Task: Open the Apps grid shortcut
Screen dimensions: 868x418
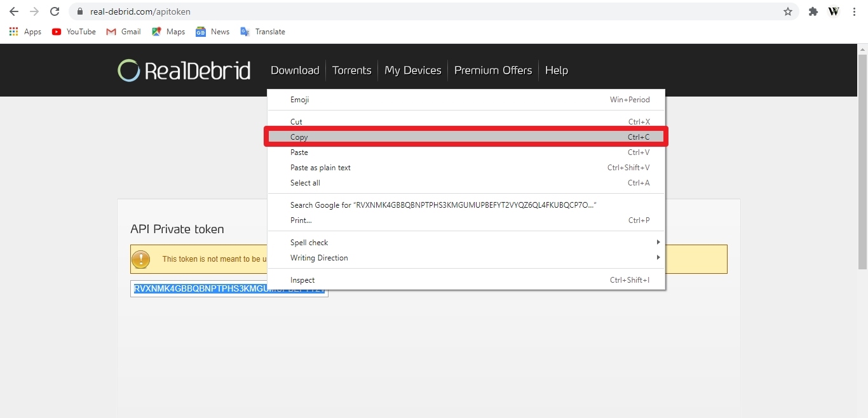Action: [x=25, y=32]
